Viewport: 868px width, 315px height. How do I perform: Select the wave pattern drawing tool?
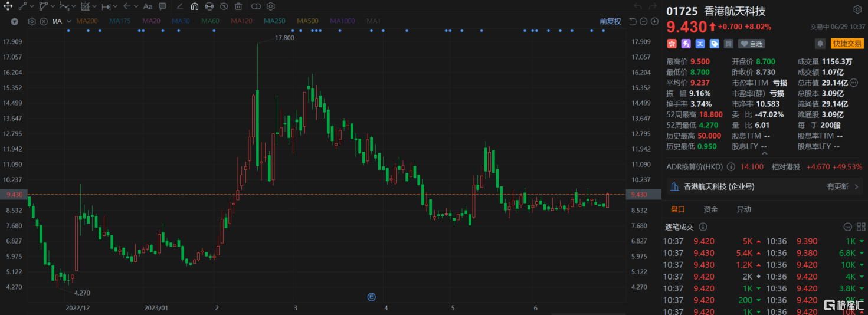click(x=64, y=6)
